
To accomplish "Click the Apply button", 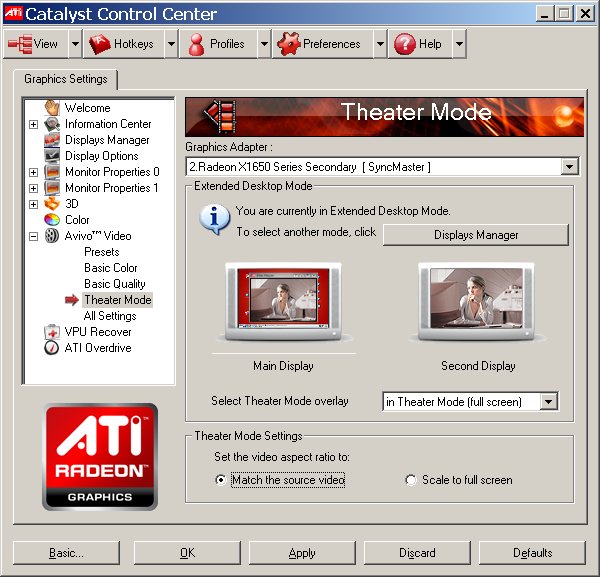I will pyautogui.click(x=302, y=553).
